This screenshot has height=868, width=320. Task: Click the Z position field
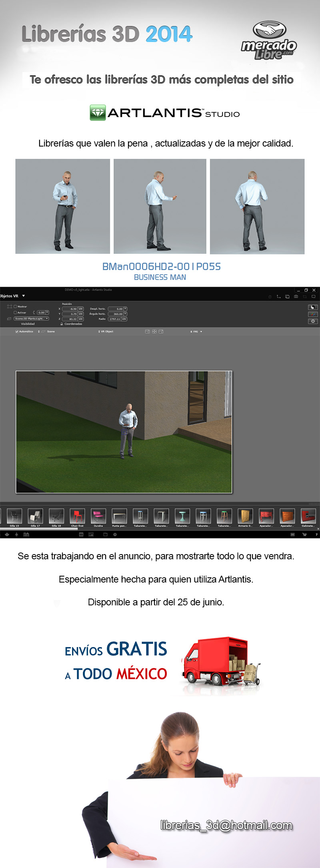(69, 319)
